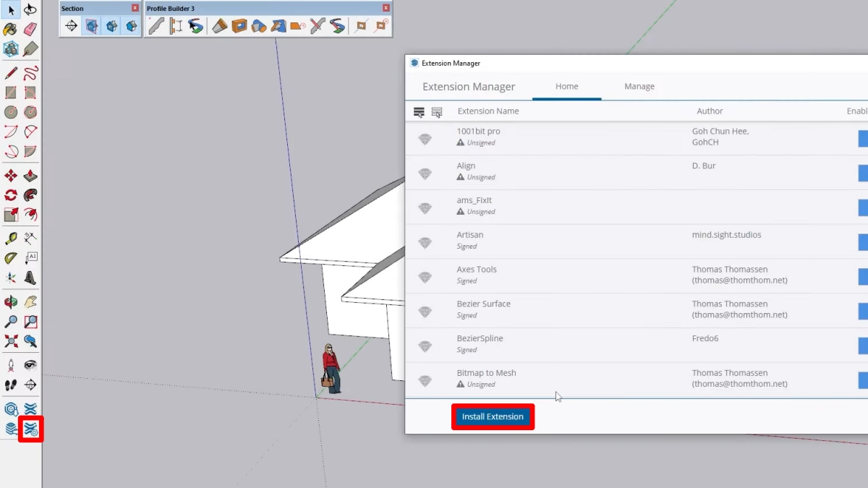This screenshot has height=488, width=868.
Task: Choose the Zoom magnifier tool
Action: coord(11,321)
